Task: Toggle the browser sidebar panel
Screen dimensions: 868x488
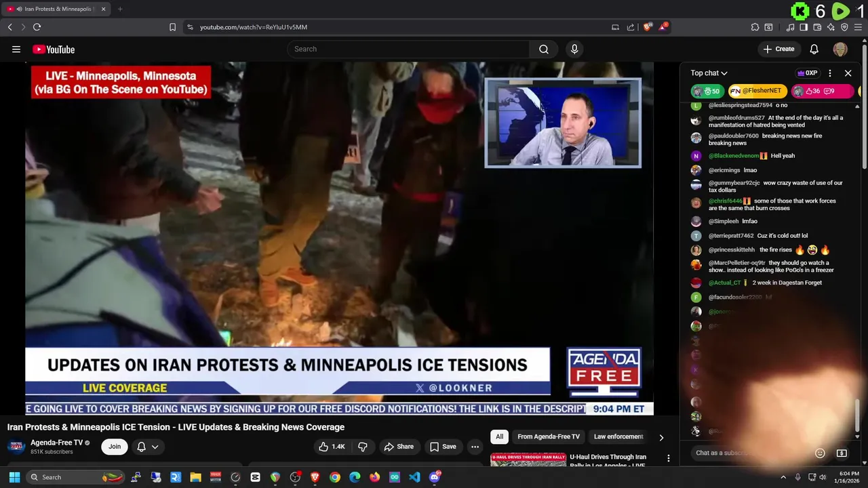Action: click(x=804, y=27)
